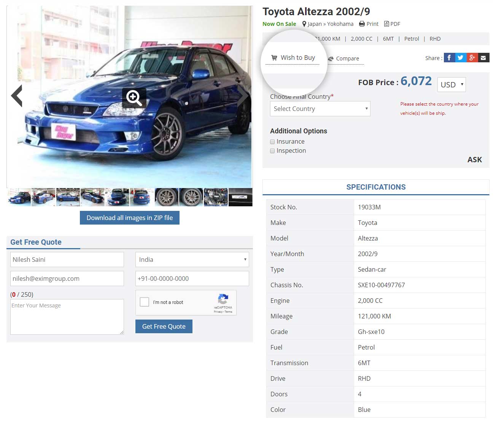
Task: Show the next car photo arrow
Action: (243, 96)
